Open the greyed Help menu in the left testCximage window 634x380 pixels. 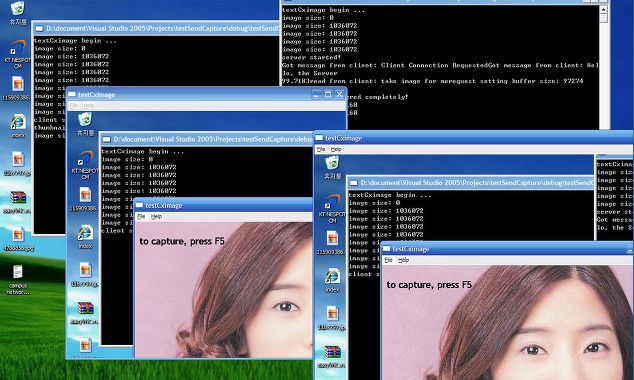click(x=89, y=106)
